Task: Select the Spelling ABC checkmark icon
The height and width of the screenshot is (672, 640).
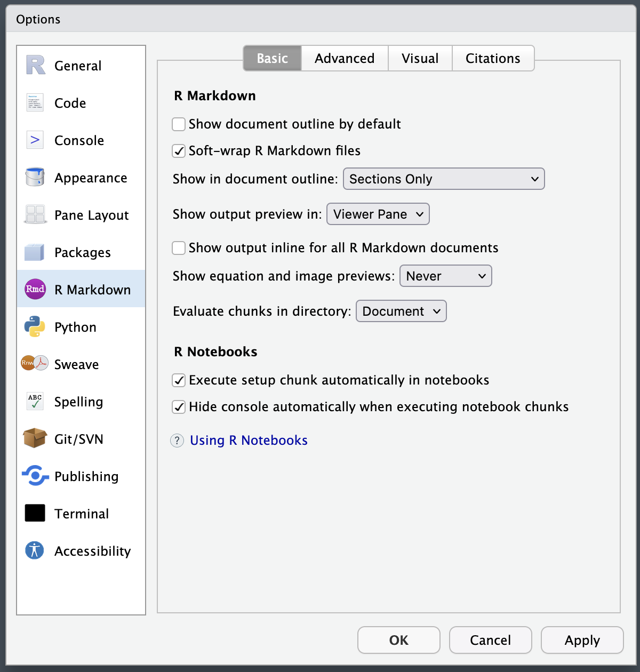Action: 35,402
